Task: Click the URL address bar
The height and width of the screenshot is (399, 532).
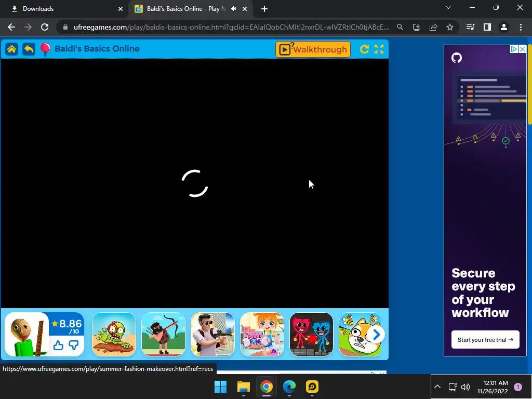Action: point(231,27)
